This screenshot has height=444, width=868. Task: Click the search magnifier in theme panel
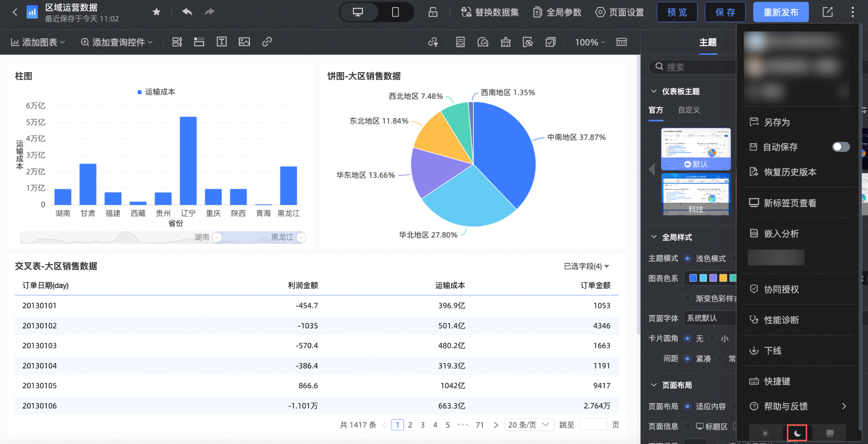(x=659, y=67)
